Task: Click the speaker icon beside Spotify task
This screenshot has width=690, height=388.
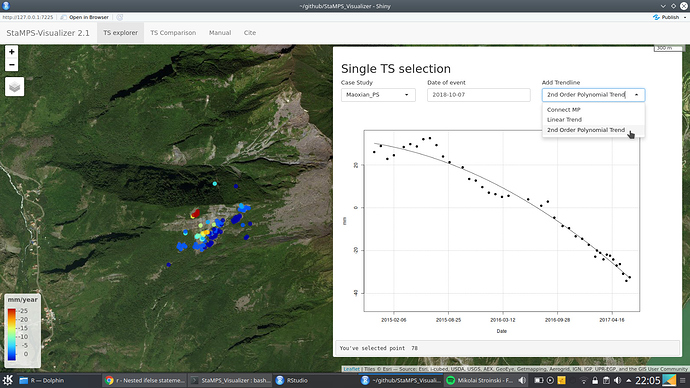Action: point(522,381)
